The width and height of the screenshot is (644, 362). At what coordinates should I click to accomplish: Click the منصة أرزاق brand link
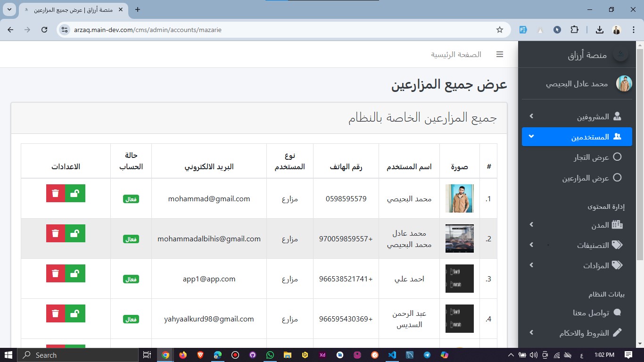click(x=587, y=55)
